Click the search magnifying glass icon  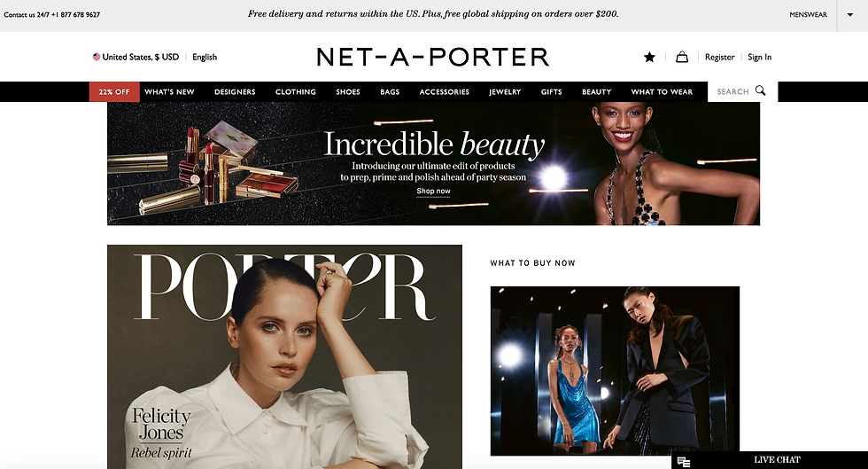click(761, 90)
